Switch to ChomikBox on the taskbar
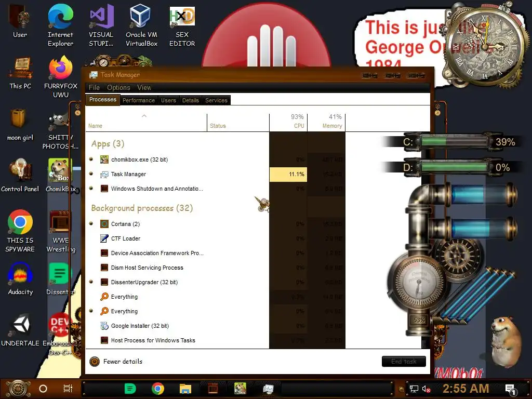Viewport: 532px width, 399px height. [x=240, y=389]
